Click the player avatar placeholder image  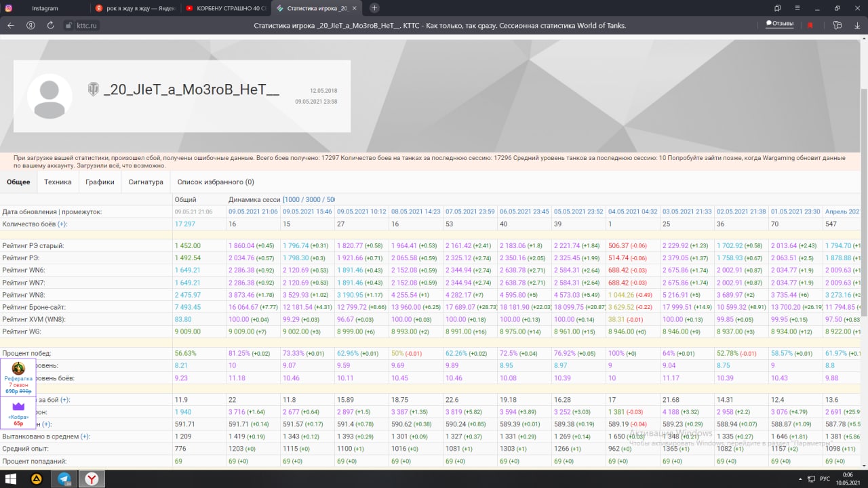50,96
